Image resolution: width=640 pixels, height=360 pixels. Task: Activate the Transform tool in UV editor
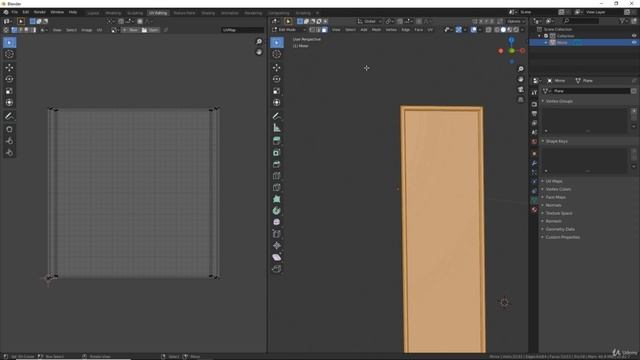click(9, 103)
